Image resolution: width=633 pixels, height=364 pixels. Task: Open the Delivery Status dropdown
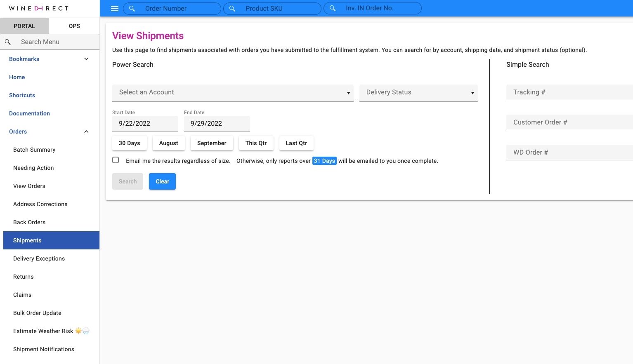(418, 93)
